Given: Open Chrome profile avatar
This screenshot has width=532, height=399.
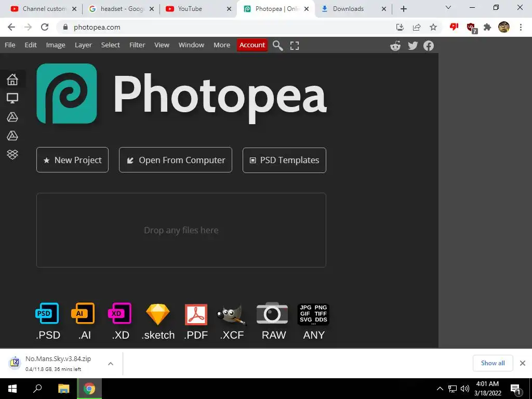Looking at the screenshot, I should tap(504, 27).
